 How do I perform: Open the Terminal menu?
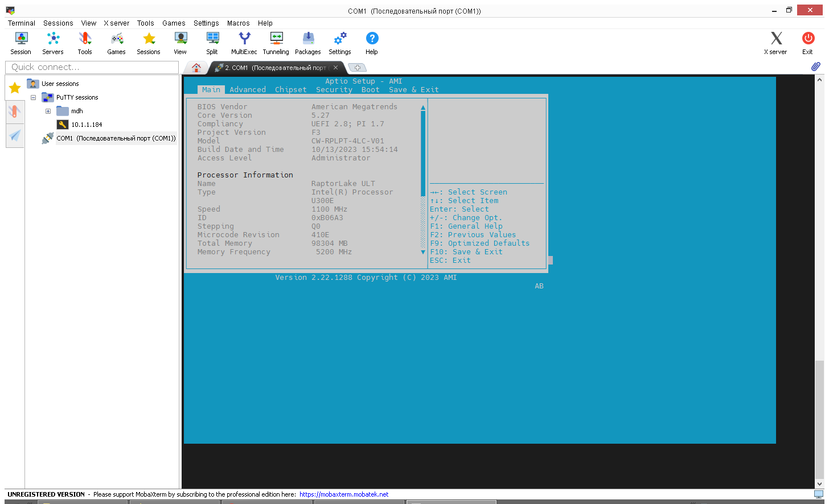point(22,23)
